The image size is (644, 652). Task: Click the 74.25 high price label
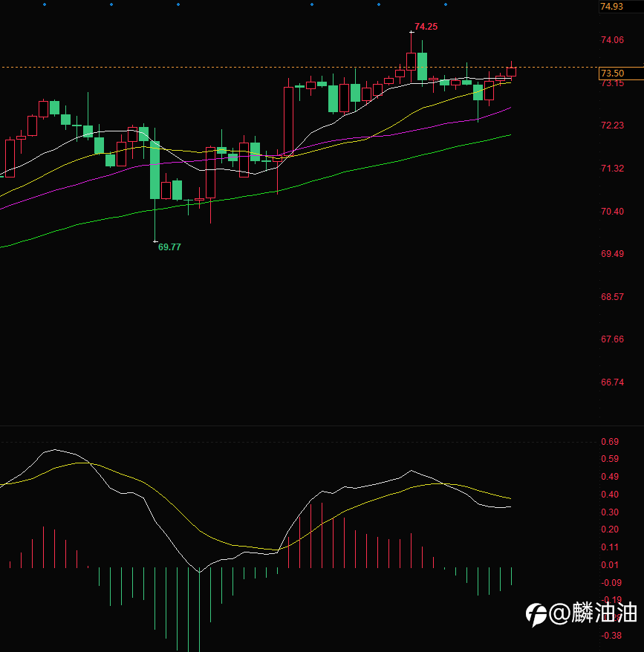(x=426, y=27)
